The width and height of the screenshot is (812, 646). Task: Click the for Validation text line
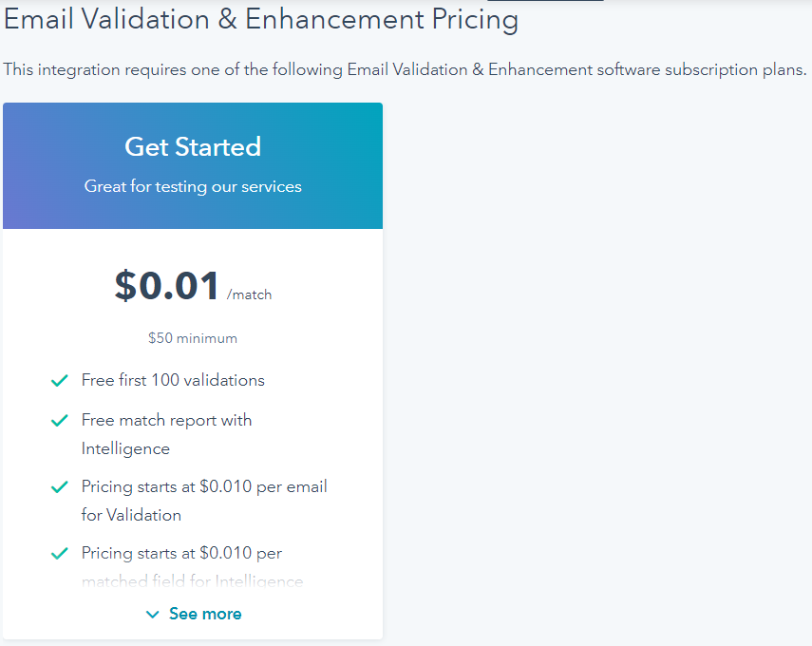pos(131,515)
